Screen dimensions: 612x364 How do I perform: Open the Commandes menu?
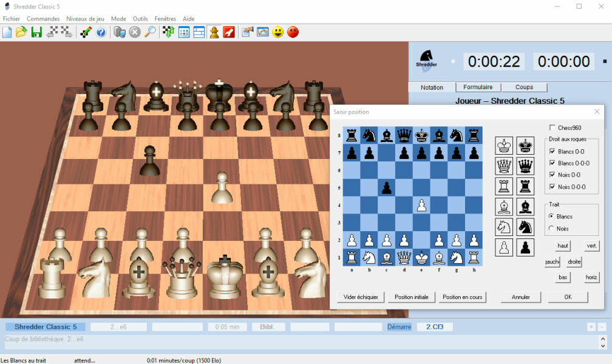43,19
